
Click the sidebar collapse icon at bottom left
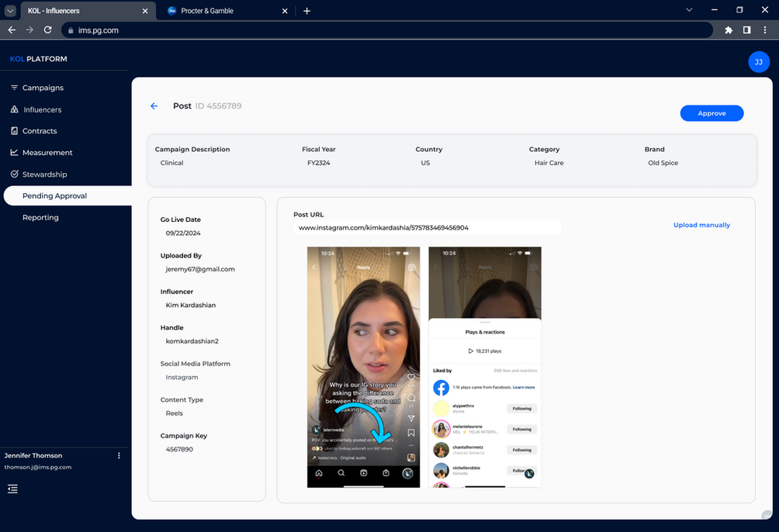pos(12,489)
